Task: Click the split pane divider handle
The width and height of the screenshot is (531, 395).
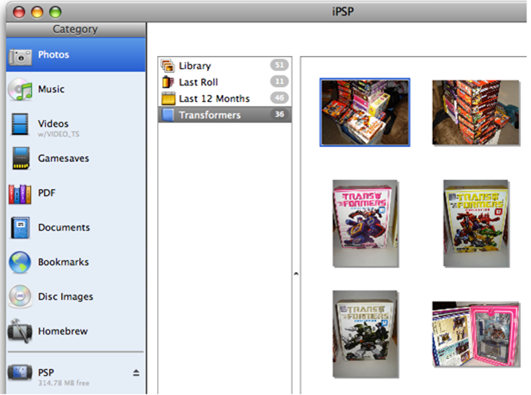Action: click(296, 273)
